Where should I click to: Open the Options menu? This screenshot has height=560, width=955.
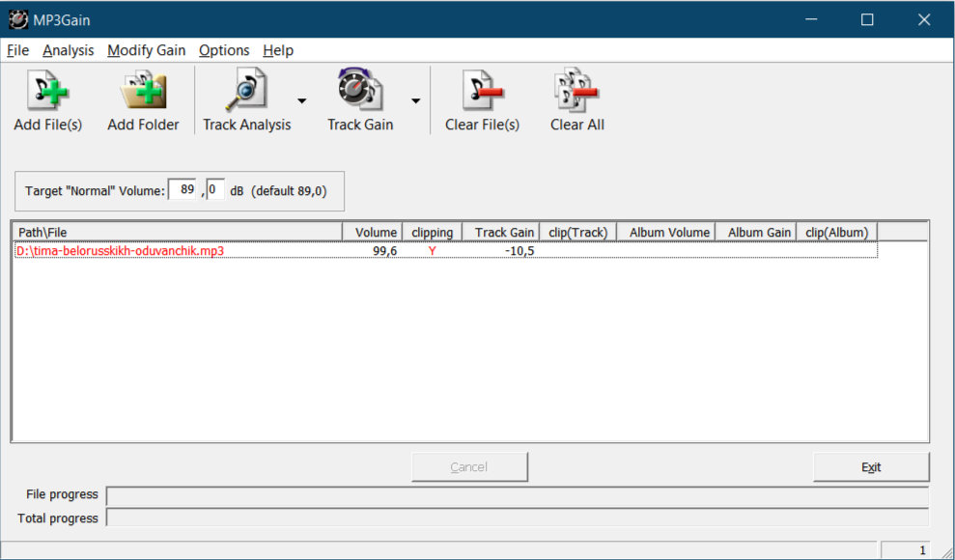[x=224, y=50]
